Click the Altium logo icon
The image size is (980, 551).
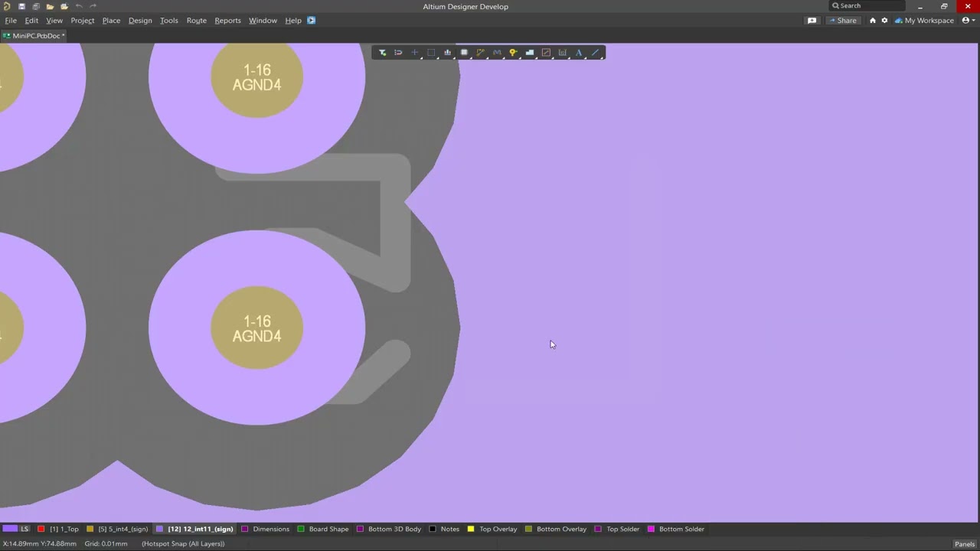[7, 6]
